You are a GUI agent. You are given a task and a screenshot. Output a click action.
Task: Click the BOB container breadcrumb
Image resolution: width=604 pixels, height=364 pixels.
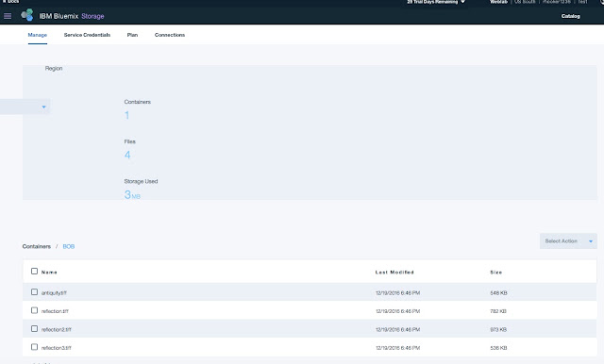click(x=69, y=246)
